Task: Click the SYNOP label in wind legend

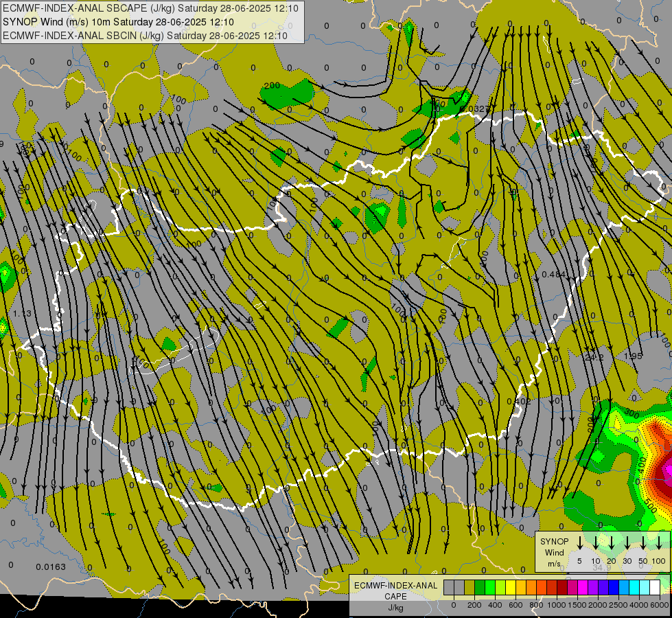Action: pyautogui.click(x=555, y=541)
